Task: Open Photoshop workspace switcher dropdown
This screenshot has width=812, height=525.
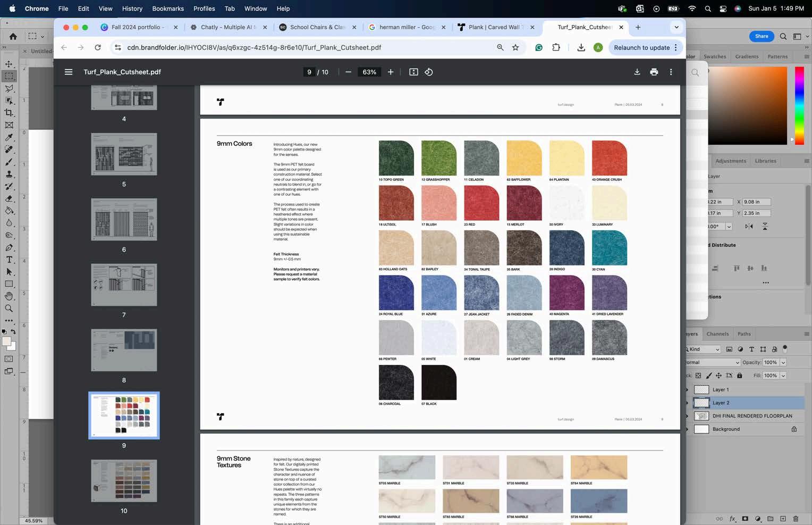Action: tap(800, 36)
